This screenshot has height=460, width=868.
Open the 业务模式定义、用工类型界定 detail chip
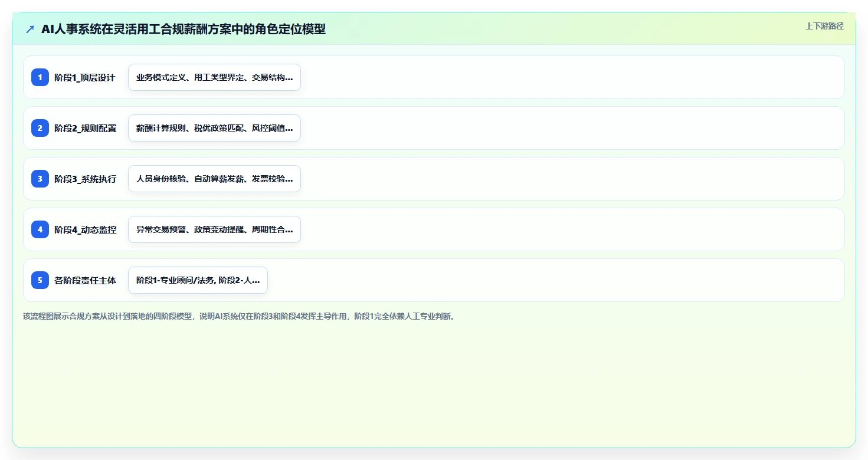point(214,77)
